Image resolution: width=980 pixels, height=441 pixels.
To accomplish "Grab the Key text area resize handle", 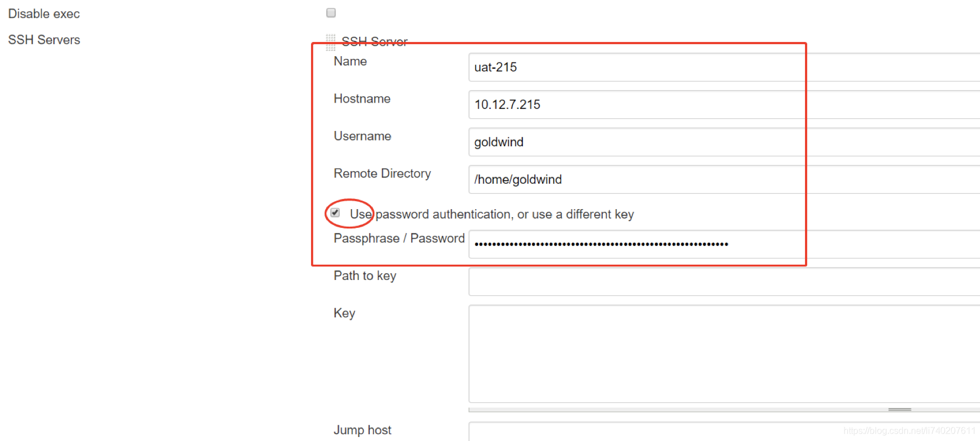I will coord(899,409).
